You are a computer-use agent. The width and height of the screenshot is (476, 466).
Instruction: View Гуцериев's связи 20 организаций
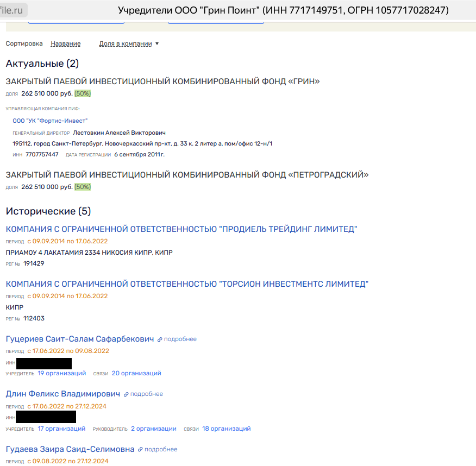point(136,373)
